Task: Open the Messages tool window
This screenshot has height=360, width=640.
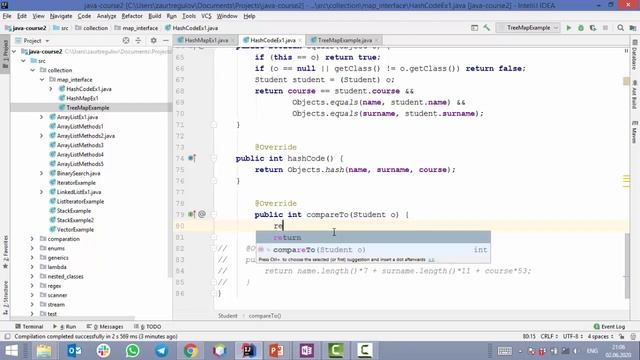Action: click(x=105, y=327)
